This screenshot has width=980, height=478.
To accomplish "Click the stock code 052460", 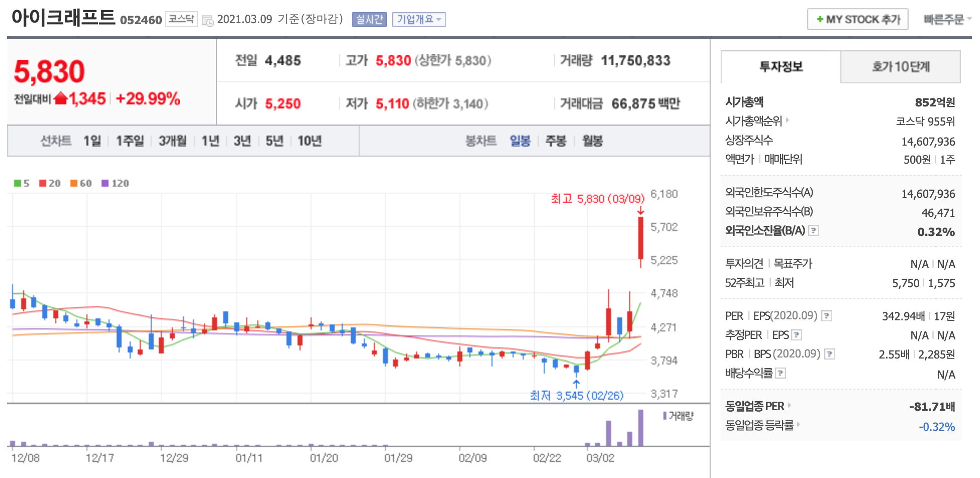I will (141, 20).
